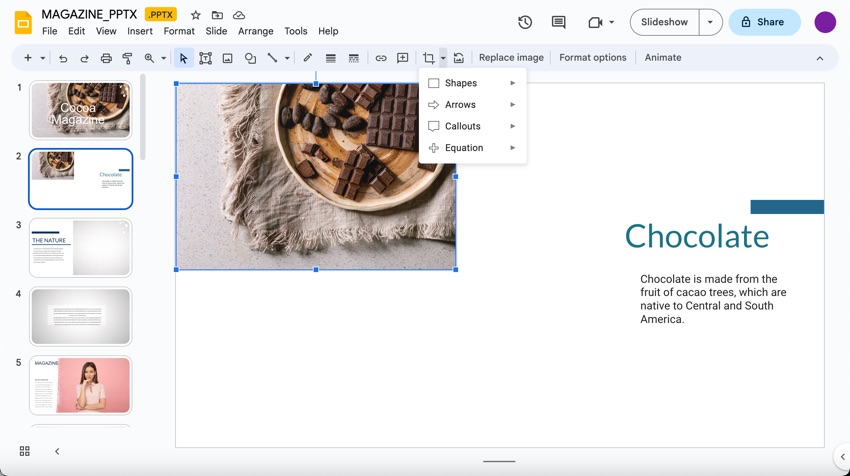850x476 pixels.
Task: Select slide 5 woman portrait thumbnail
Action: click(80, 385)
